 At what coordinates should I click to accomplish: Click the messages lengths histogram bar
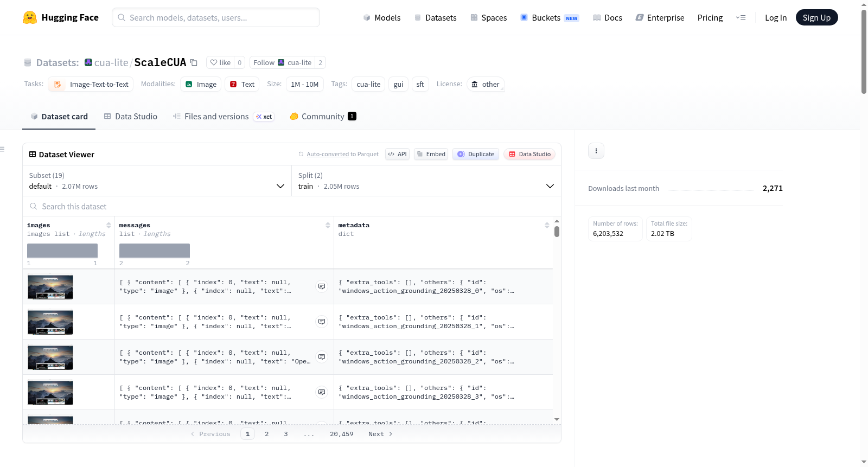pos(155,251)
